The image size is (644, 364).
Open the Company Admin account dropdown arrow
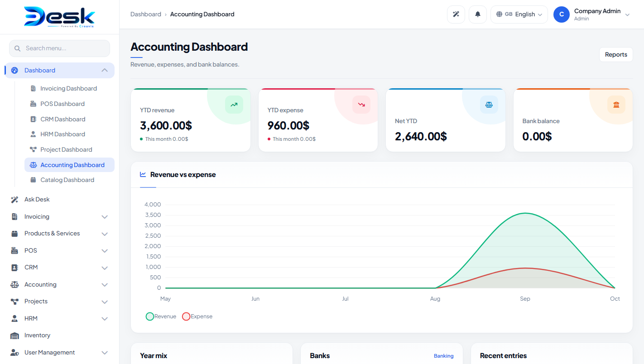[x=627, y=15]
